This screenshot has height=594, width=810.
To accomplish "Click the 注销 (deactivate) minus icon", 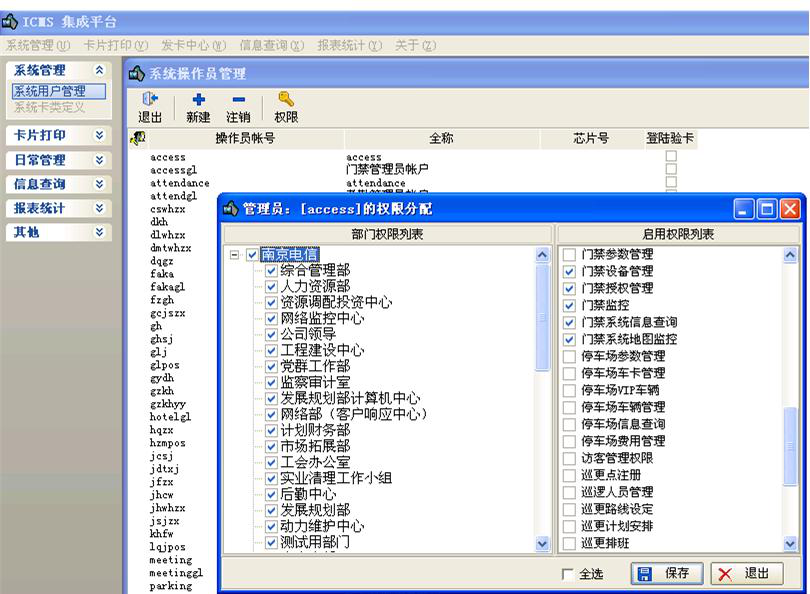I will pyautogui.click(x=238, y=100).
